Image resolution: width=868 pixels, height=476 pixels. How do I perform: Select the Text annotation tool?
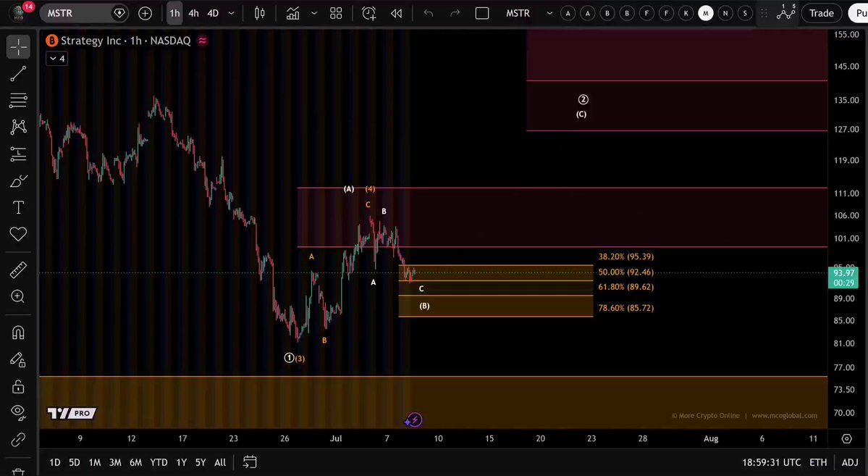click(x=18, y=207)
